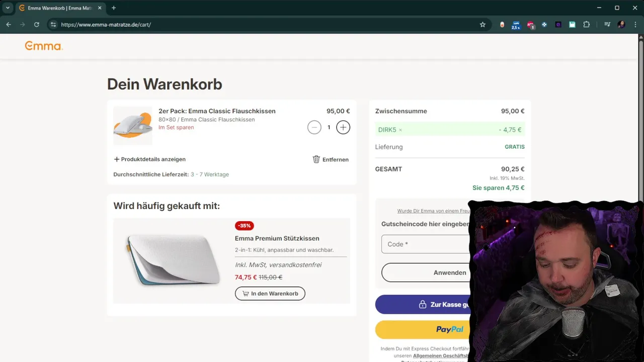
Task: Add Stützkissen with In den Warenkorb
Action: point(270,294)
